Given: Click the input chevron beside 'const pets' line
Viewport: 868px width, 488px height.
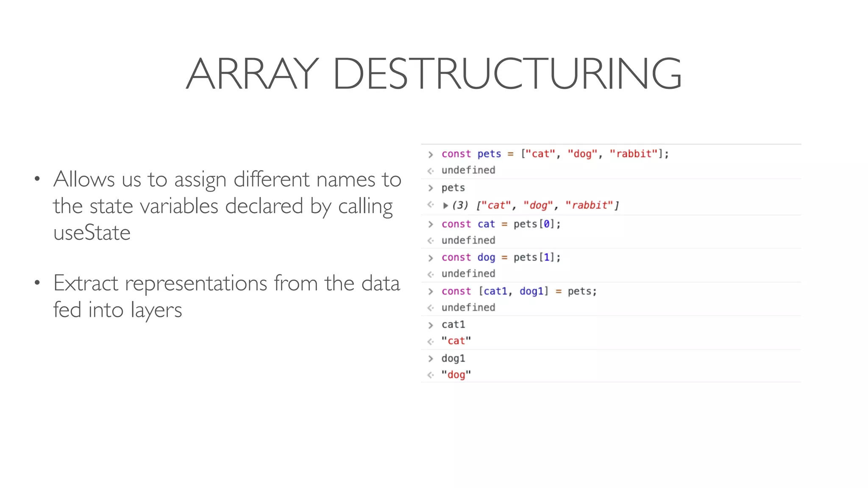Looking at the screenshot, I should tap(431, 154).
